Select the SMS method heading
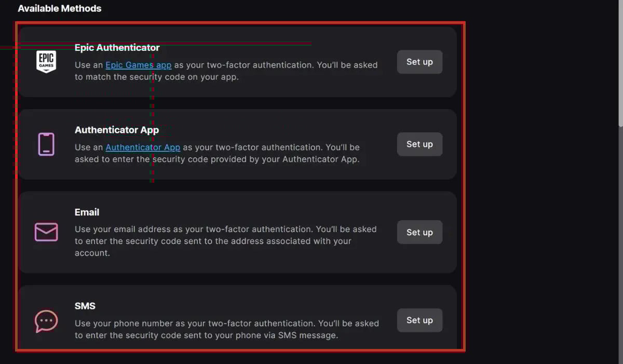This screenshot has height=364, width=623. pyautogui.click(x=85, y=306)
